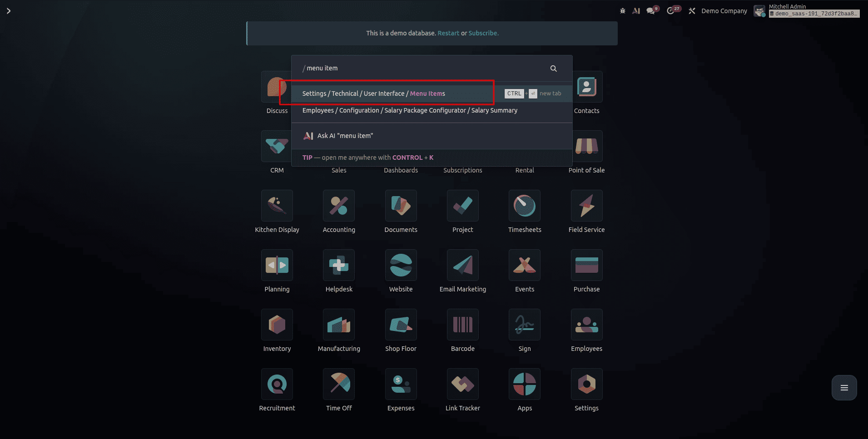Expand the sidebar with the arrow chevron
The height and width of the screenshot is (439, 868).
click(x=8, y=10)
